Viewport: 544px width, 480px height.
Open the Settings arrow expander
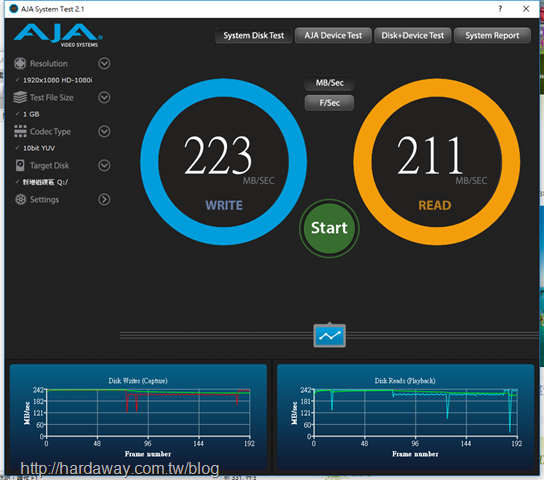pyautogui.click(x=104, y=199)
